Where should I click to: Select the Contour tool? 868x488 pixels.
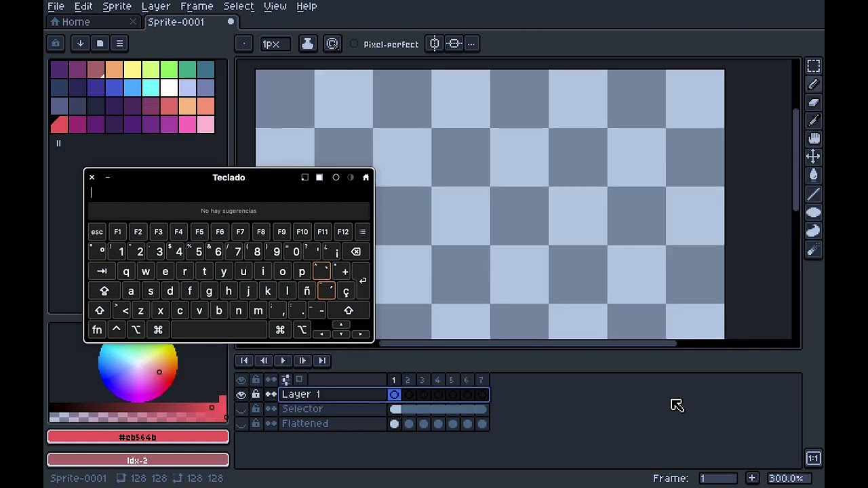[x=813, y=230]
